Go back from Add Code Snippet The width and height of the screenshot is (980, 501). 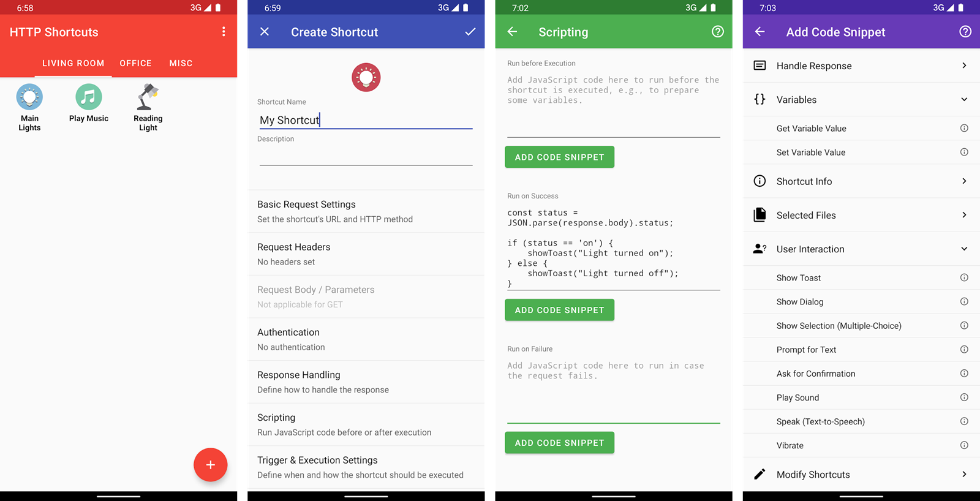[x=760, y=32]
